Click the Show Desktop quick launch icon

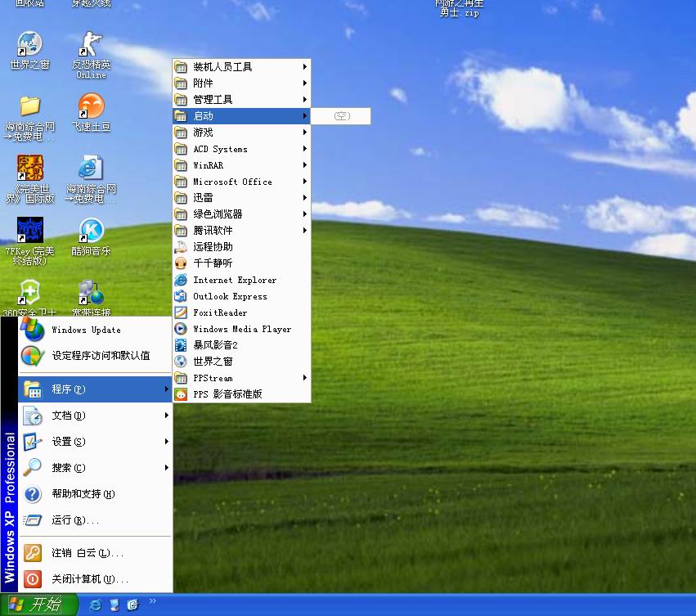114,605
